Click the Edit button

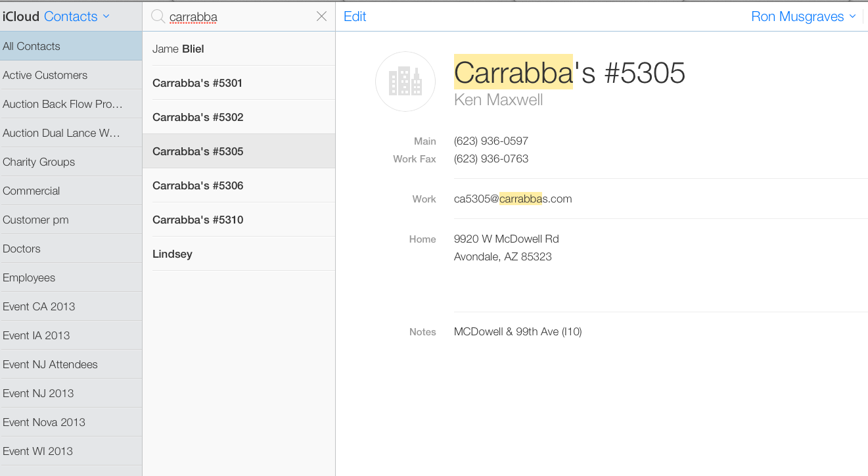[x=355, y=16]
